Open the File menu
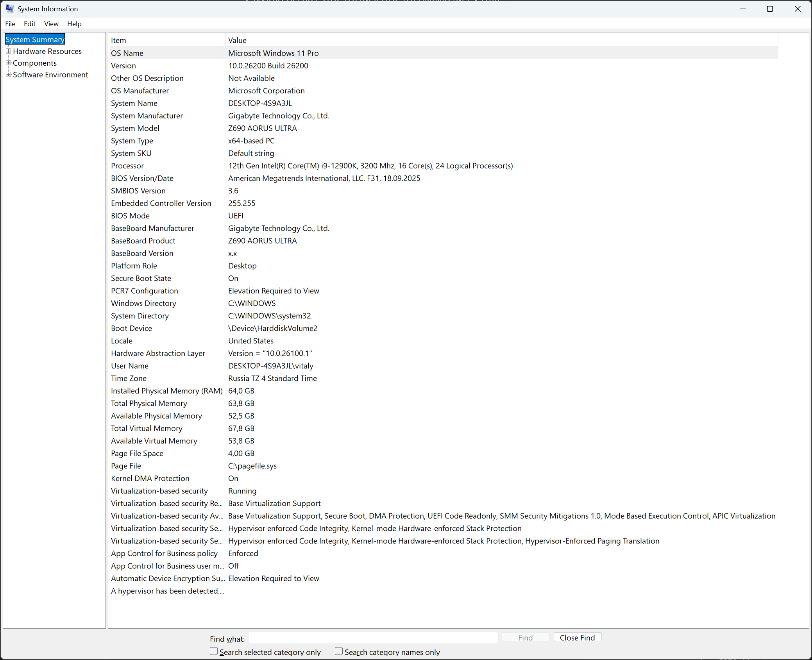Viewport: 812px width, 660px height. (10, 23)
